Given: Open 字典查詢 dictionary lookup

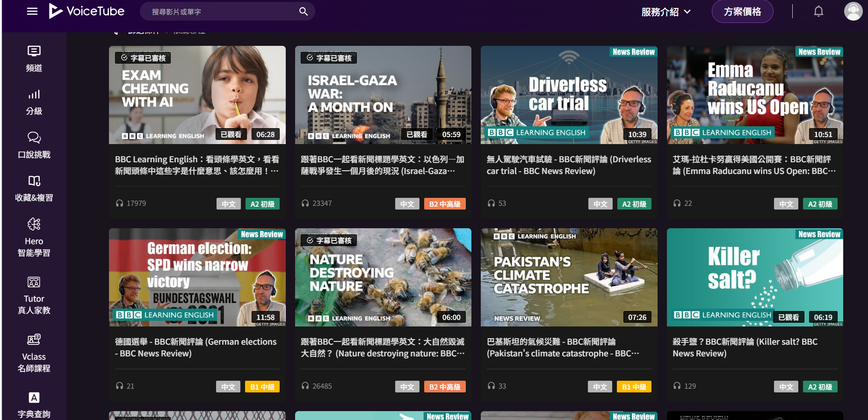Looking at the screenshot, I should (x=34, y=405).
